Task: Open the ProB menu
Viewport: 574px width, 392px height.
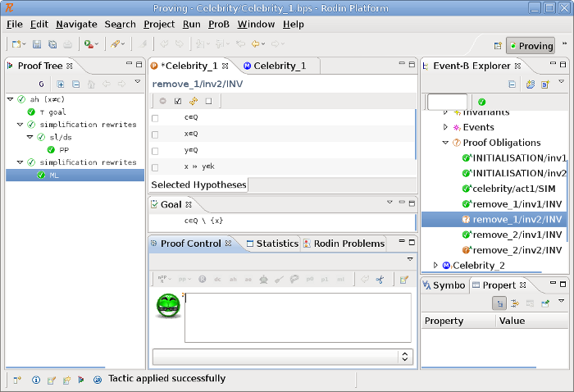Action: pyautogui.click(x=219, y=25)
